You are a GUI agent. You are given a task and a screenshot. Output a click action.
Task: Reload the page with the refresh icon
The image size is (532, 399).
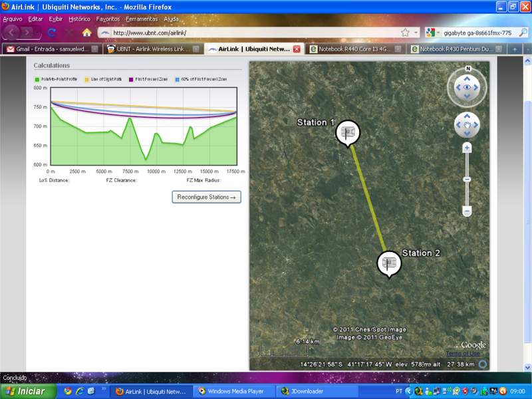point(52,33)
